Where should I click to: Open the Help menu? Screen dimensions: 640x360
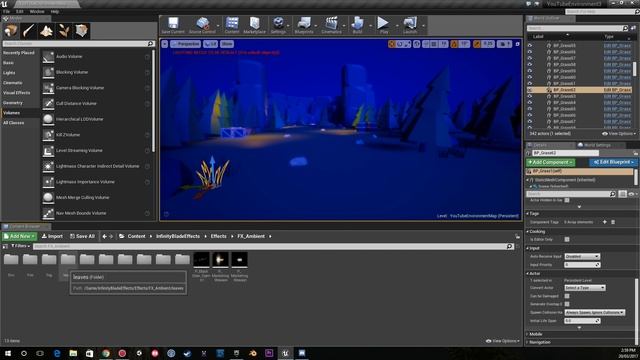pos(55,11)
